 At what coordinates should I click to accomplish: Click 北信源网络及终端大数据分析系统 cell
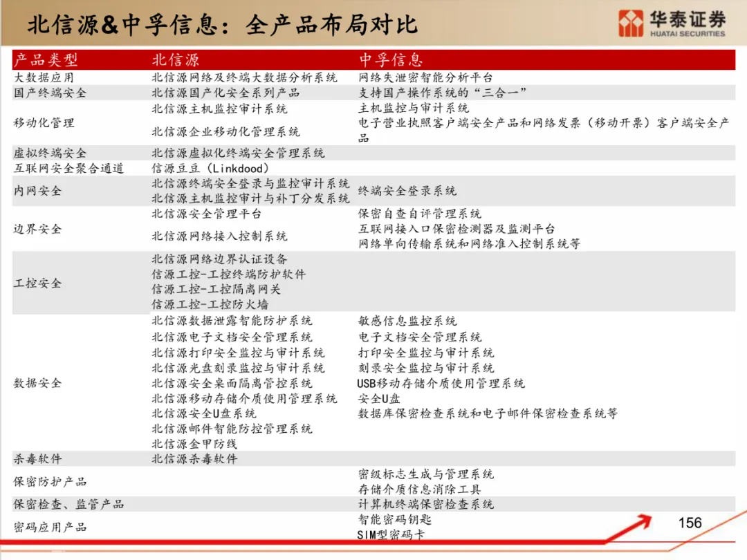pyautogui.click(x=244, y=77)
